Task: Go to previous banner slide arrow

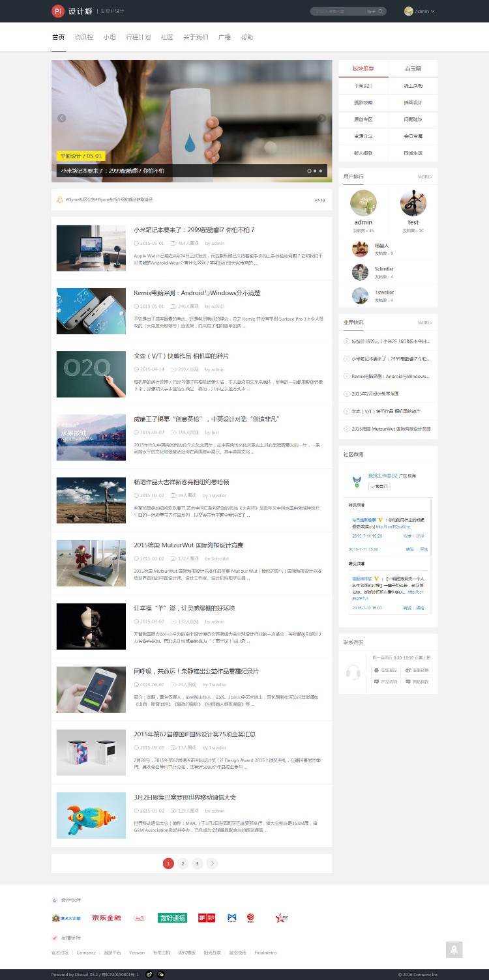Action: coord(62,118)
